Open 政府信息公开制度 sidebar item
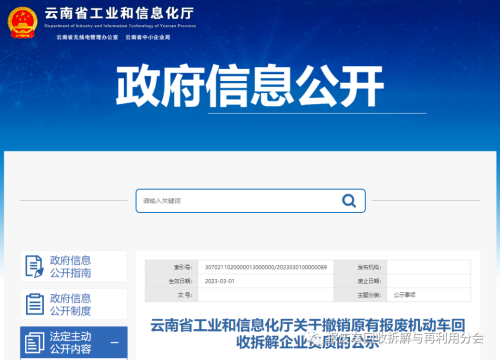This screenshot has width=500, height=360. pyautogui.click(x=74, y=304)
